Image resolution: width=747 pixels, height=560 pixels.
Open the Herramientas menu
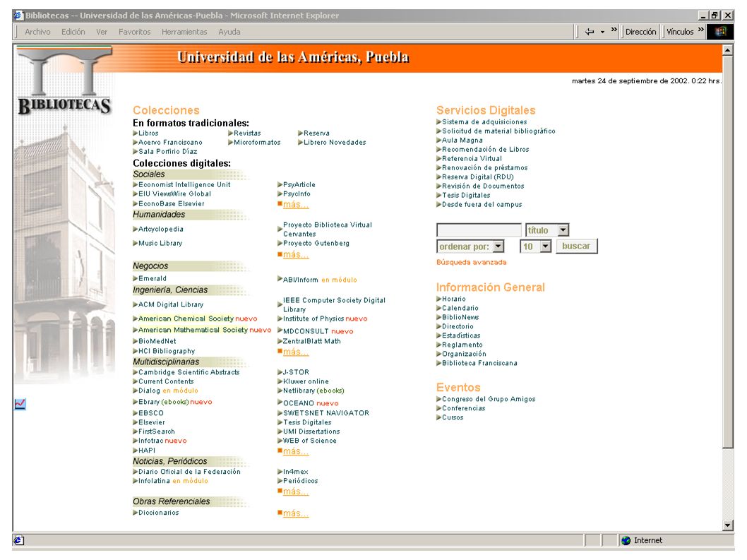click(x=184, y=32)
